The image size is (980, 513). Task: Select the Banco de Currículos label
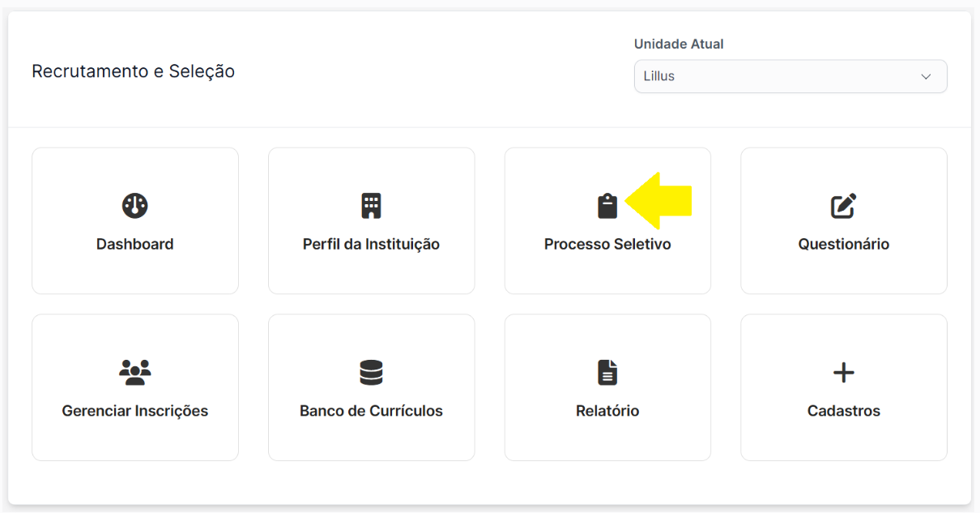pos(371,411)
